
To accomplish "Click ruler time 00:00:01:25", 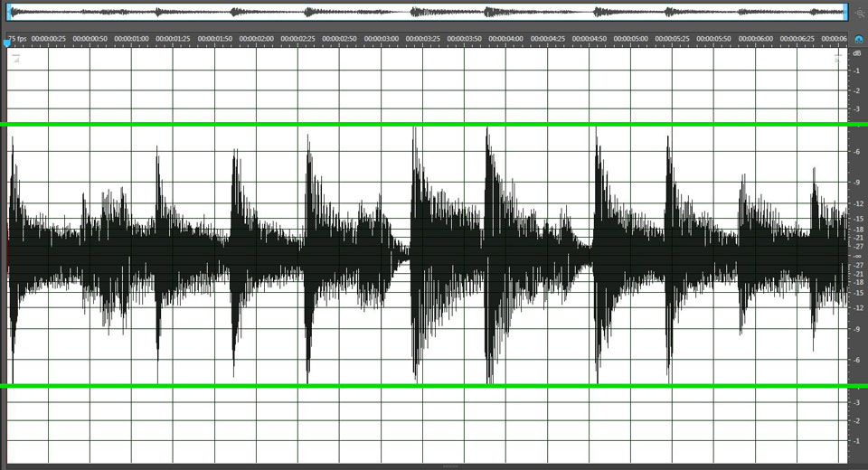I will pos(173,39).
